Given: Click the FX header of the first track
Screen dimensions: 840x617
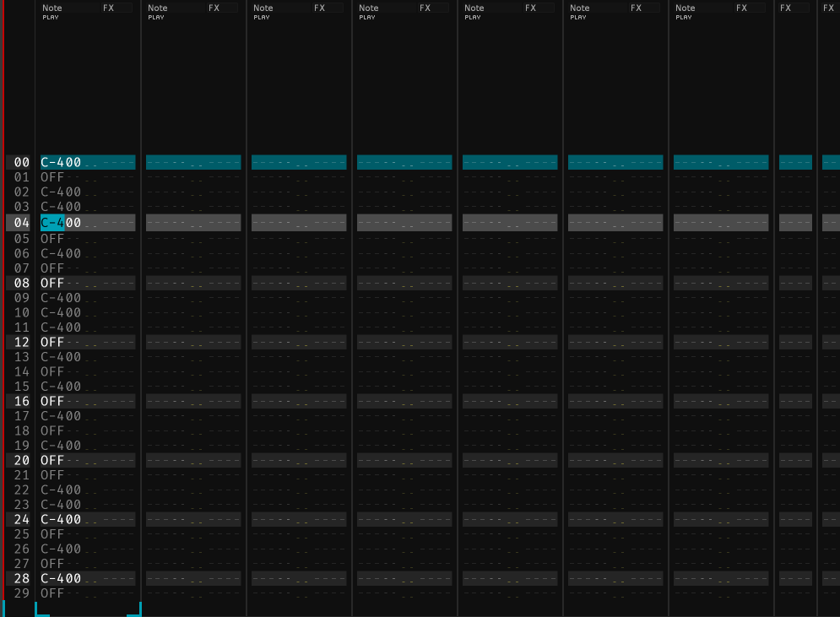Looking at the screenshot, I should tap(108, 8).
